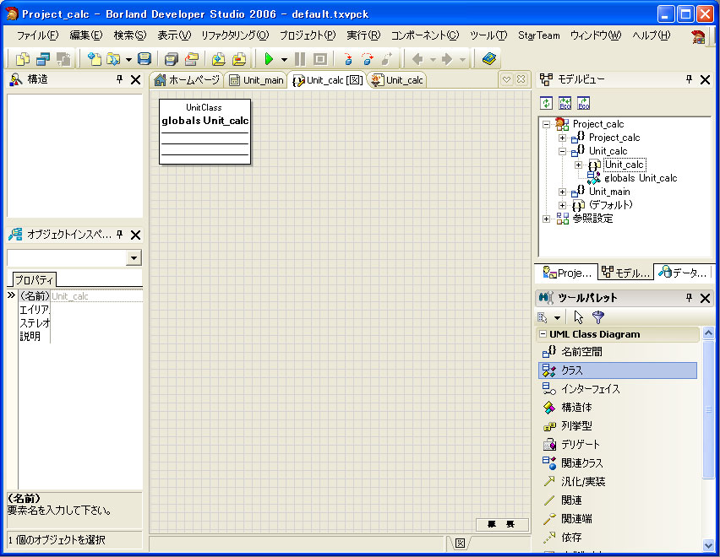Expand the Unit_main tree node

pyautogui.click(x=562, y=191)
